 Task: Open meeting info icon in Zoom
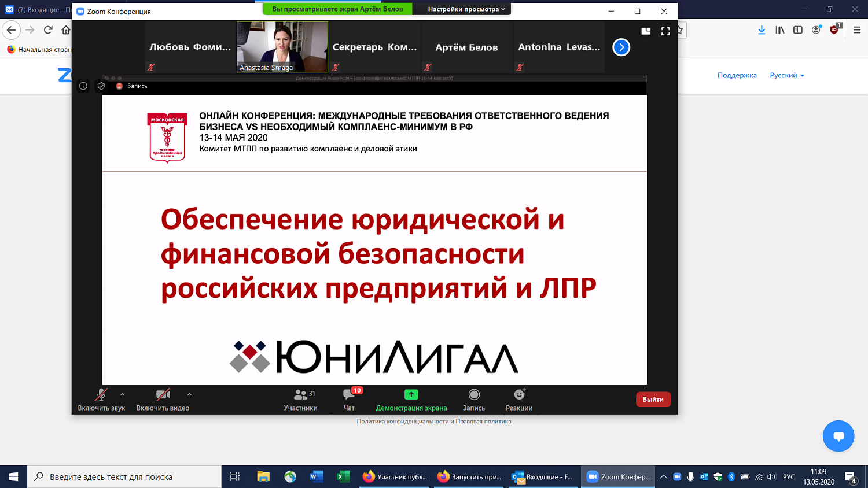[83, 86]
